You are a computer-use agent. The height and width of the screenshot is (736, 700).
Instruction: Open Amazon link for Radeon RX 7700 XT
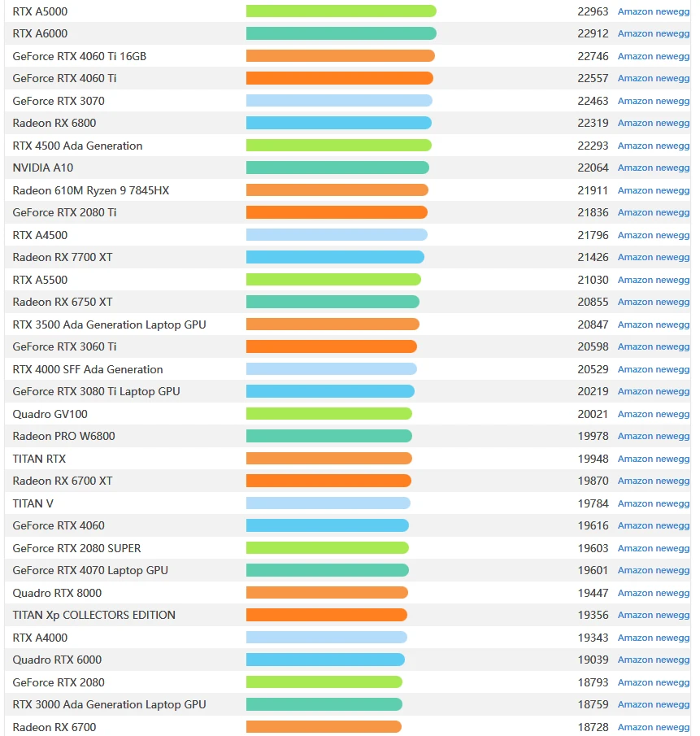(635, 258)
